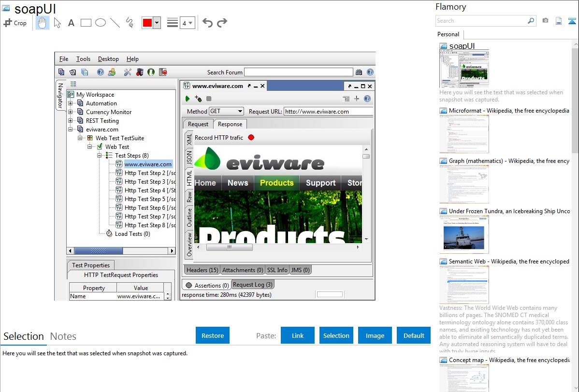Click the add assertion icon beside play
Viewport: 579px width, 392px height.
[x=198, y=99]
